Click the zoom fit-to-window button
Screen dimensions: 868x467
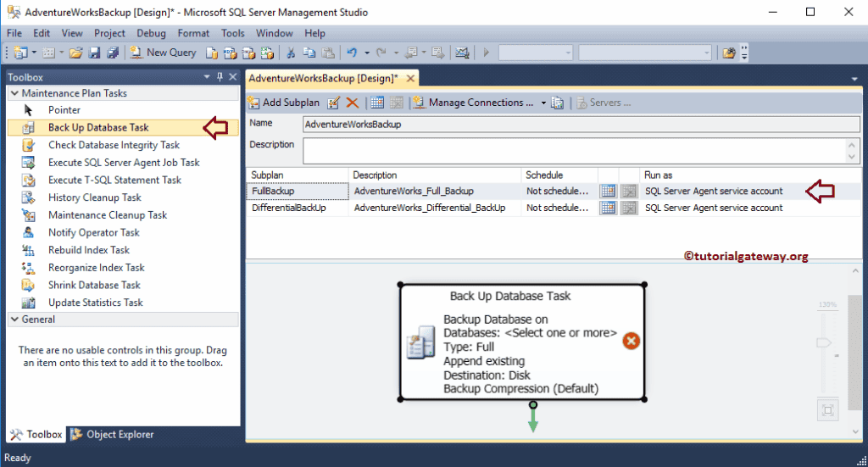tap(826, 410)
